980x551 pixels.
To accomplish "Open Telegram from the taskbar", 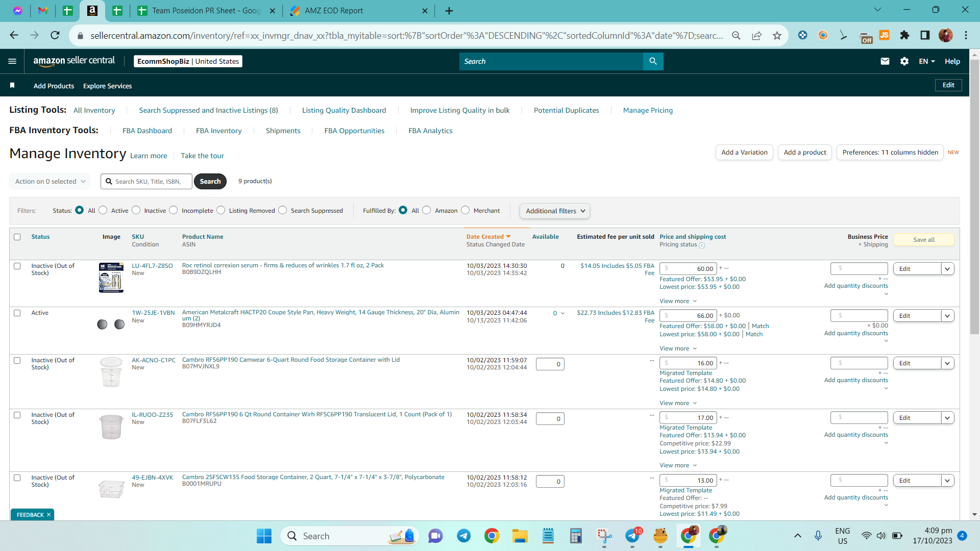I will (464, 536).
